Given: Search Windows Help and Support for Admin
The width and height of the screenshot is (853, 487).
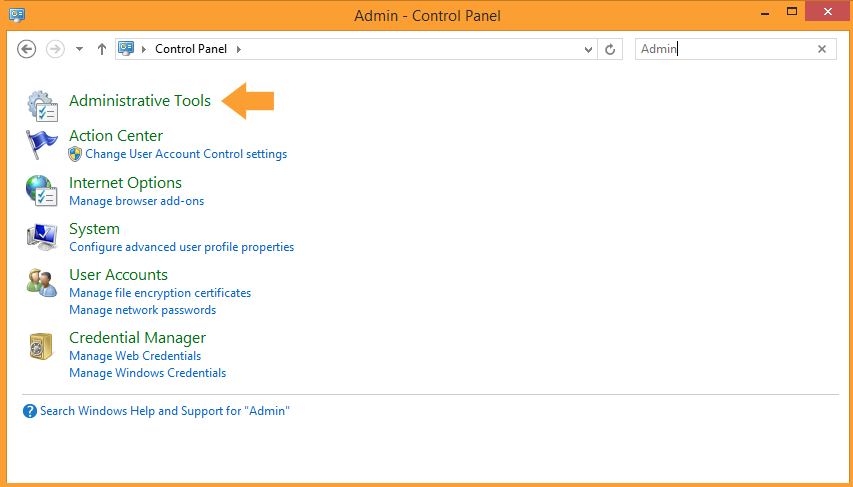Looking at the screenshot, I should tap(165, 411).
